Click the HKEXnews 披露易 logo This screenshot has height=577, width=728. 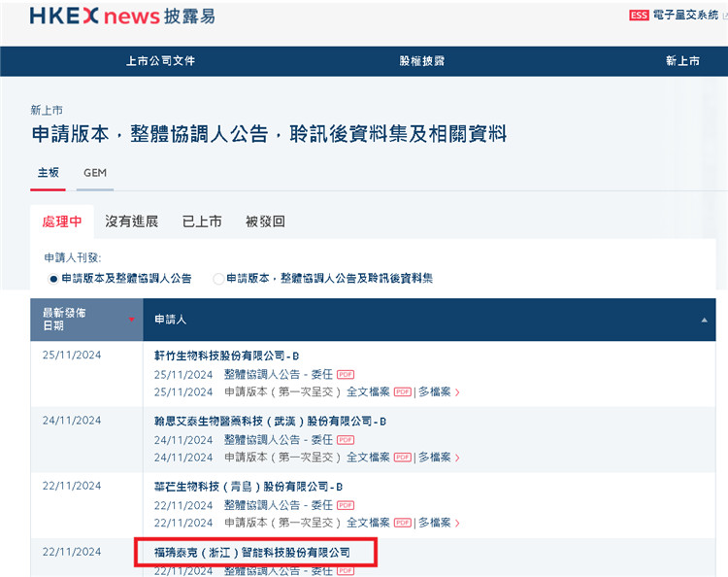[122, 17]
